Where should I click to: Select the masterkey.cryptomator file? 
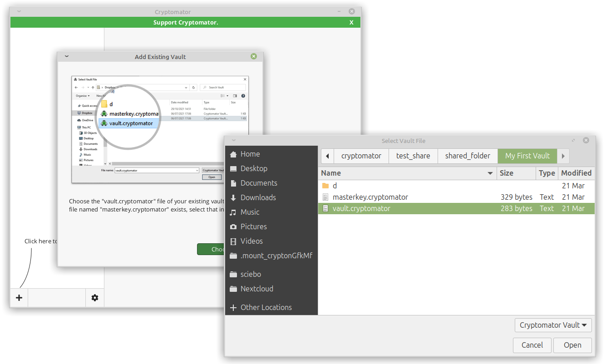(456, 197)
